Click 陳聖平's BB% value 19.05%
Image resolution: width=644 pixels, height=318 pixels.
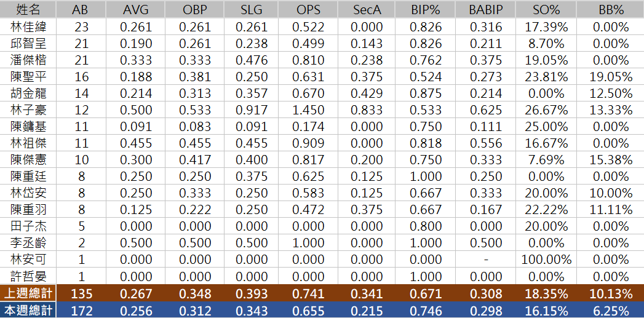tap(611, 77)
